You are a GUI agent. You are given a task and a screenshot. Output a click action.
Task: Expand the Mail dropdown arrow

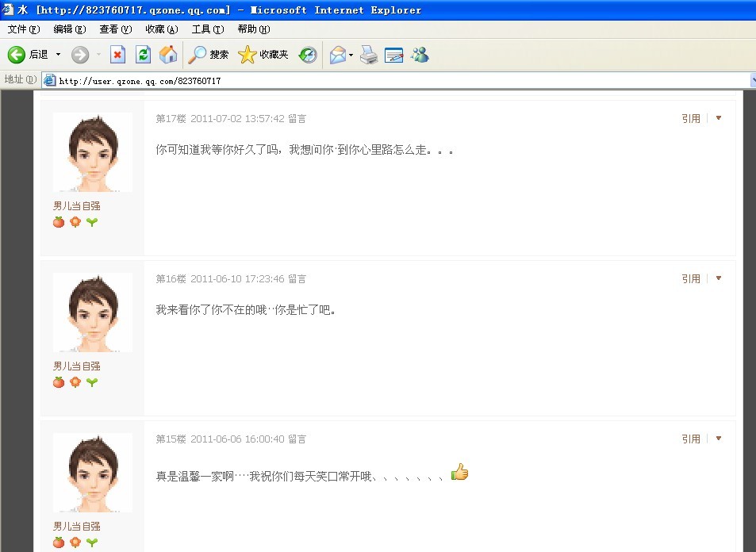coord(351,55)
